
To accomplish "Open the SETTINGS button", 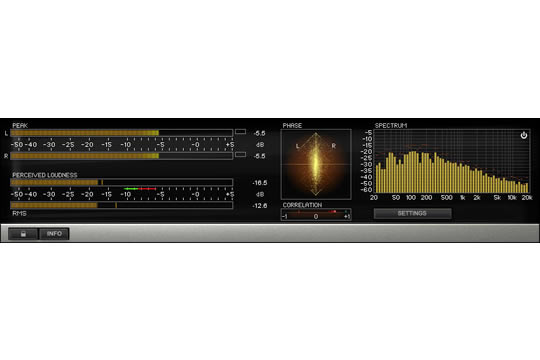I will pos(412,213).
